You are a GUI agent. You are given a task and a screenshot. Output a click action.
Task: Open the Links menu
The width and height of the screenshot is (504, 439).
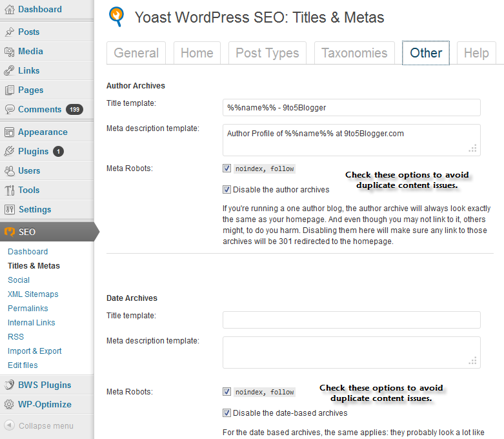pyautogui.click(x=29, y=70)
